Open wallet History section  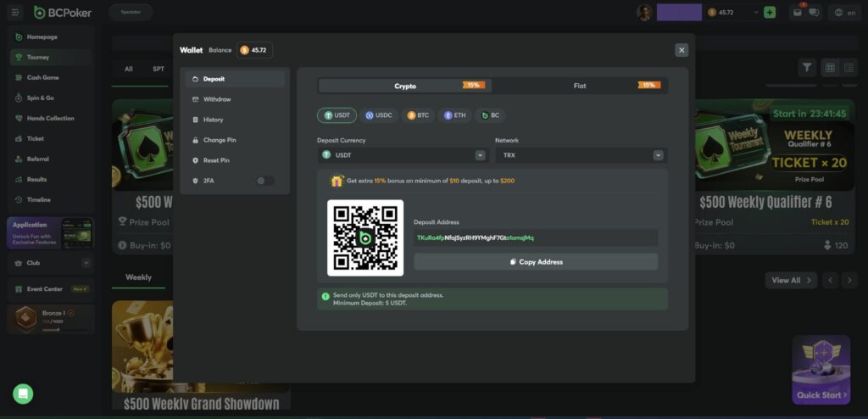click(235, 120)
